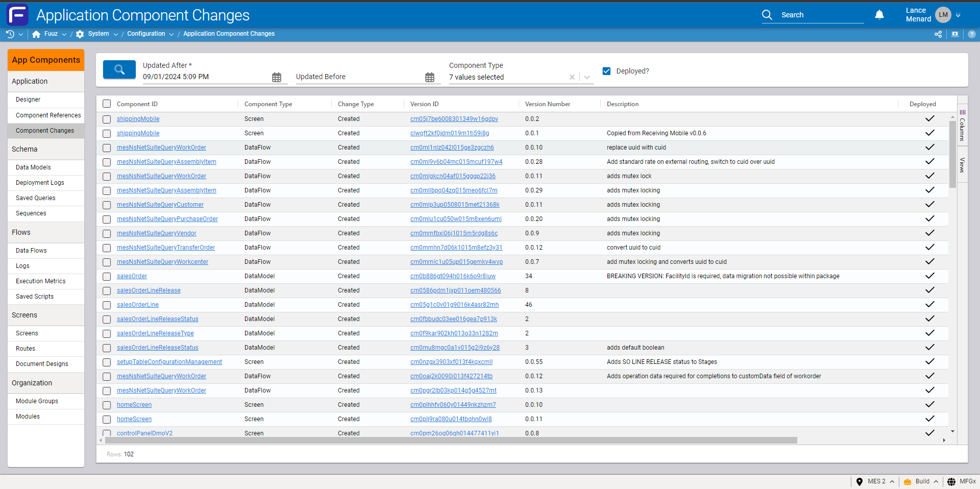The width and height of the screenshot is (980, 489).
Task: Open the Configuration breadcrumb dropdown
Action: [171, 34]
